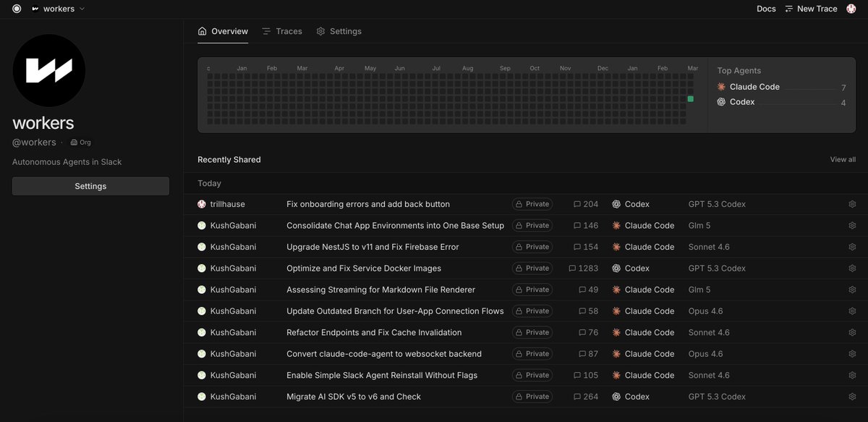Select the green activity cell in heatmap

coord(690,99)
